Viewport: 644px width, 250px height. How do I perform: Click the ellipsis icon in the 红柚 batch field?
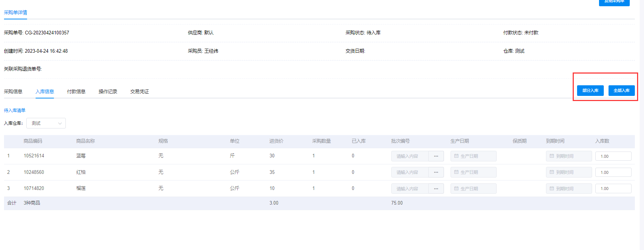point(436,172)
